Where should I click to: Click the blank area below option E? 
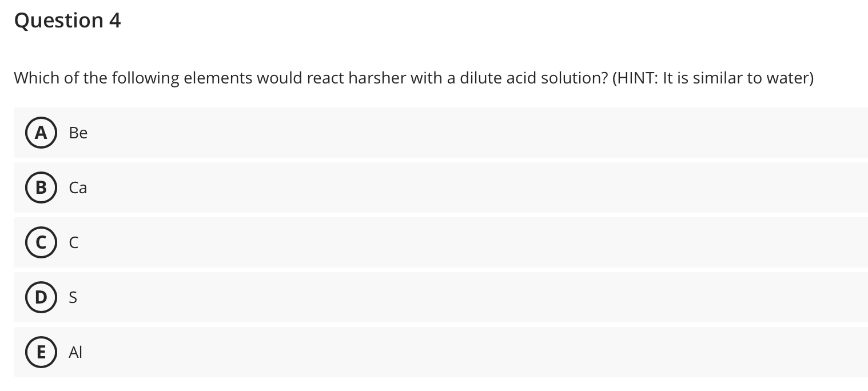tap(435, 384)
